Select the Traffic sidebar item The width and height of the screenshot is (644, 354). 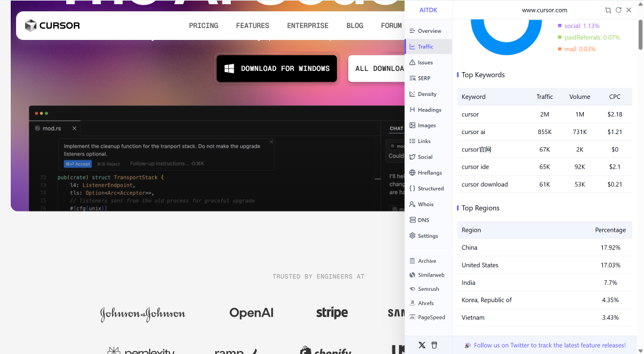point(428,47)
